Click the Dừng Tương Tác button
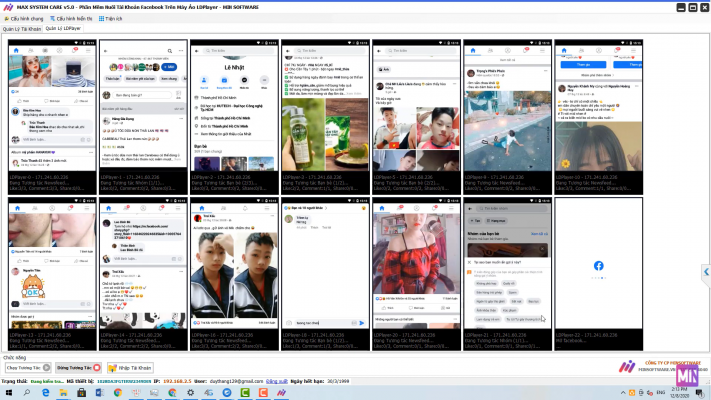 [x=78, y=368]
